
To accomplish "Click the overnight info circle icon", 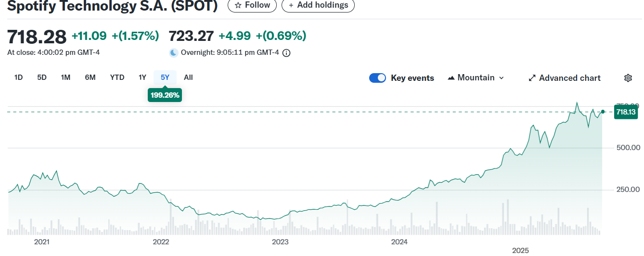I will [x=286, y=53].
